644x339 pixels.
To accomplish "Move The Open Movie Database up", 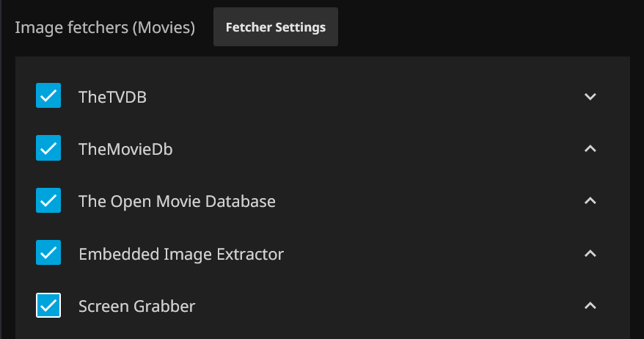I will tap(590, 201).
